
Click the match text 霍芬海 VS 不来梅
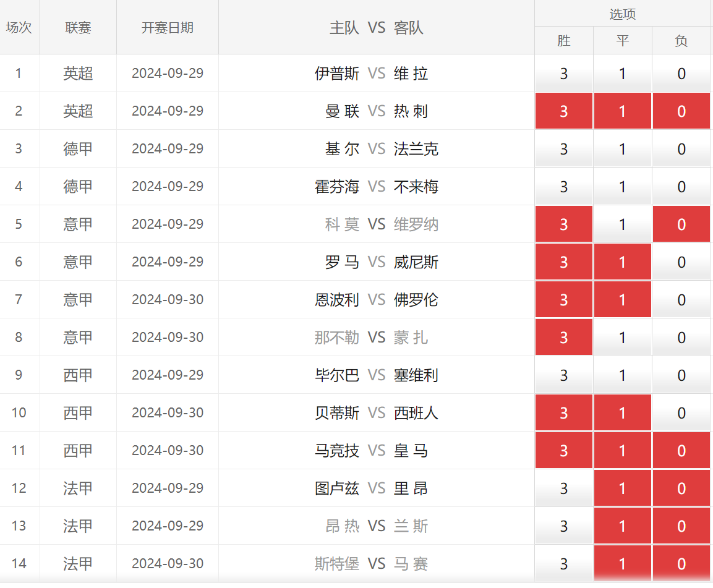click(377, 187)
